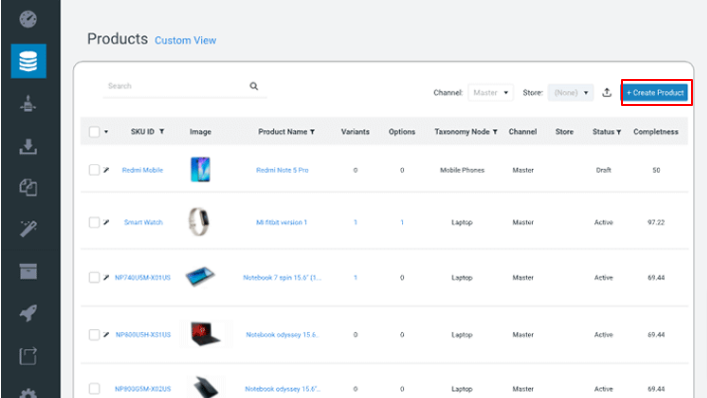
Task: Click the upload export icon beside Store
Action: point(607,92)
